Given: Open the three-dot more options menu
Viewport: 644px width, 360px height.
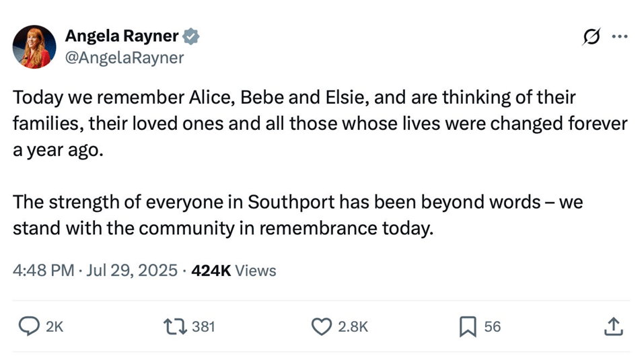Looking at the screenshot, I should pos(619,36).
